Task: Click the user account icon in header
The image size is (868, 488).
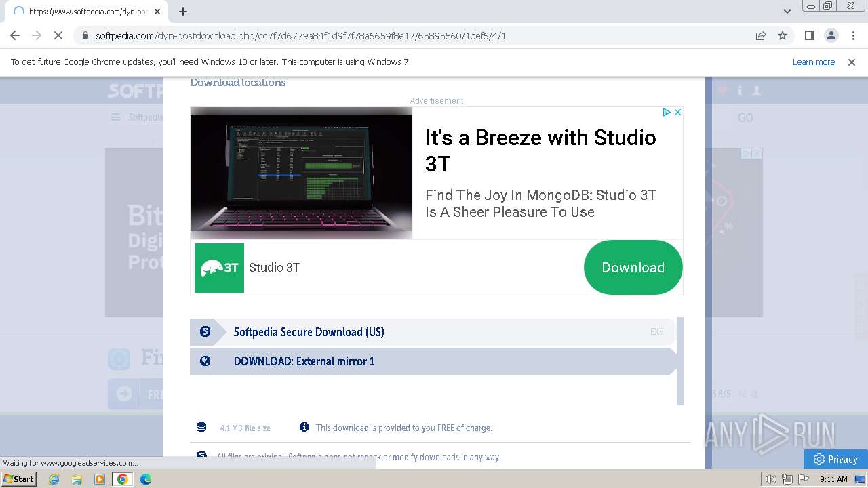Action: (x=757, y=90)
